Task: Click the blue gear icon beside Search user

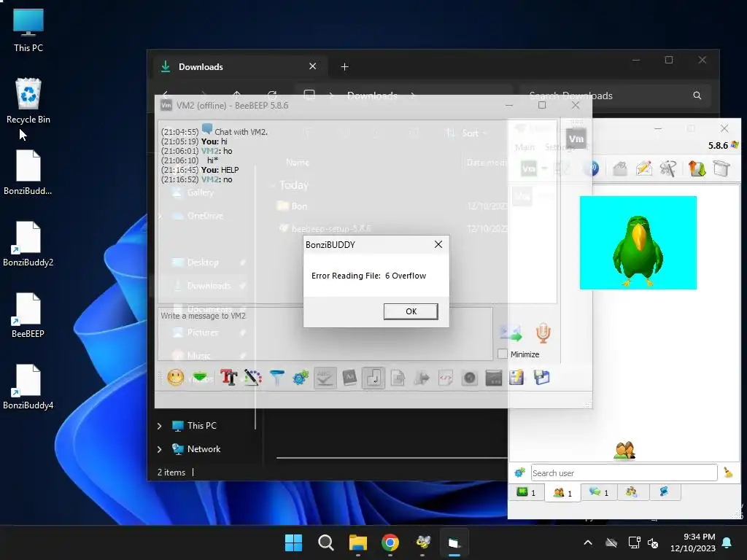Action: tap(519, 472)
